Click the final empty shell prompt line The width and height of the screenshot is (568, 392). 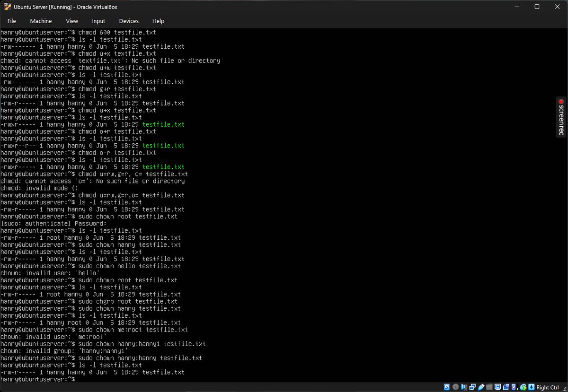pos(38,379)
